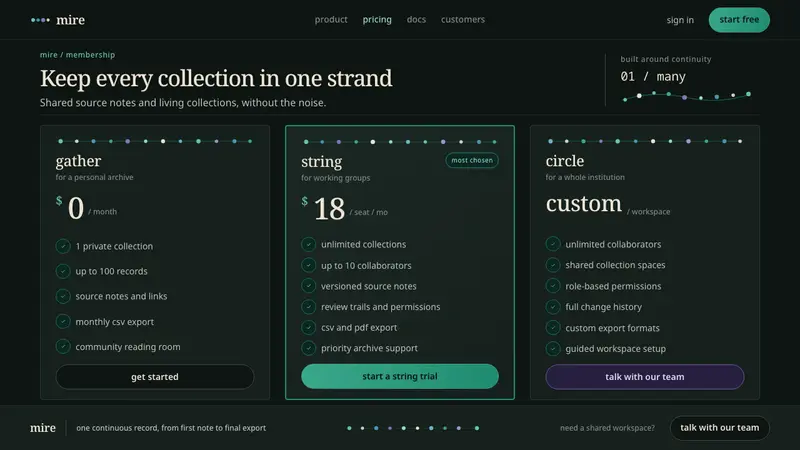The height and width of the screenshot is (450, 800).
Task: Click the string plan title
Action: [x=321, y=161]
